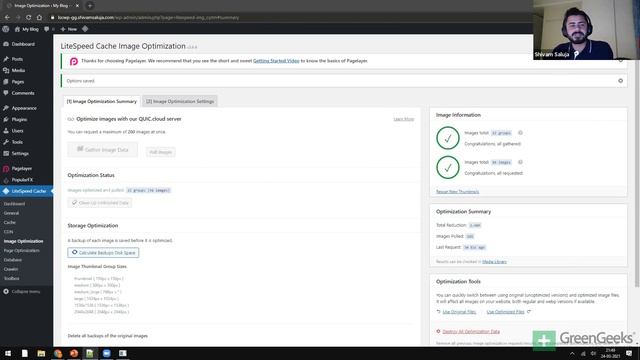The height and width of the screenshot is (360, 640).
Task: Click the WordPress logo in the admin bar
Action: (6, 29)
